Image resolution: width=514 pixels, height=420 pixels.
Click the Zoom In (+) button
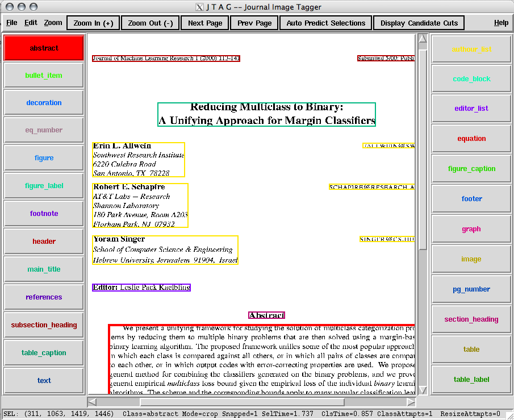[x=93, y=23]
